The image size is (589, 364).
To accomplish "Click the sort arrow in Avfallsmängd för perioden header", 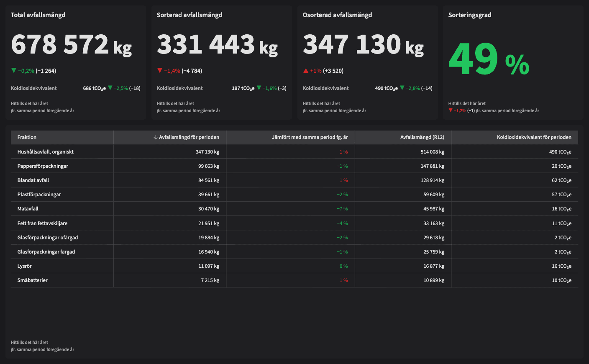I will (x=156, y=137).
